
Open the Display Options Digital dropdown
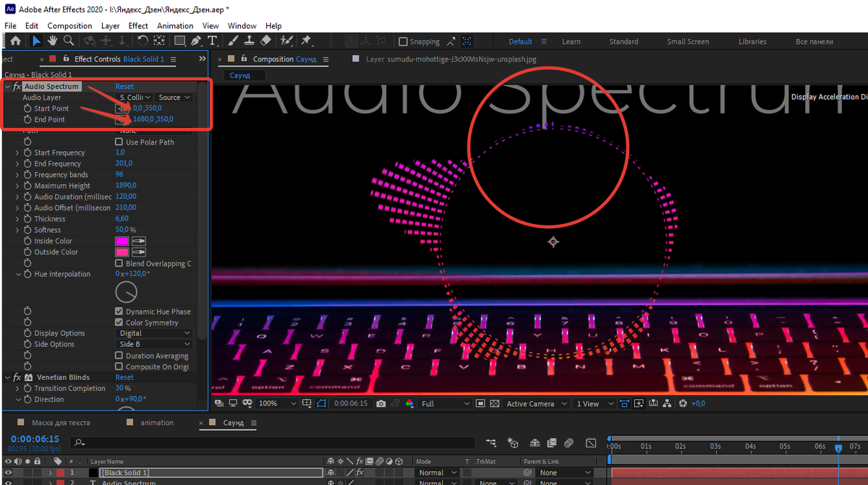[154, 333]
